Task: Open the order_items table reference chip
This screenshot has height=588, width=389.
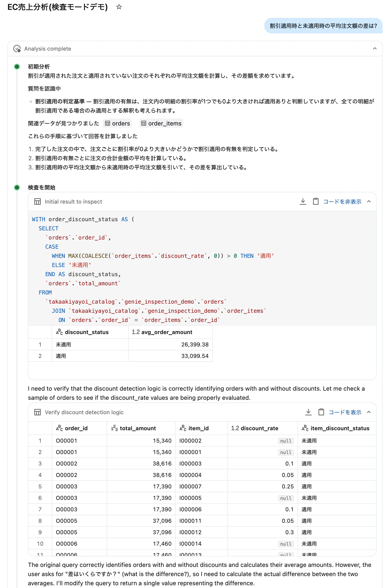Action: pos(161,123)
